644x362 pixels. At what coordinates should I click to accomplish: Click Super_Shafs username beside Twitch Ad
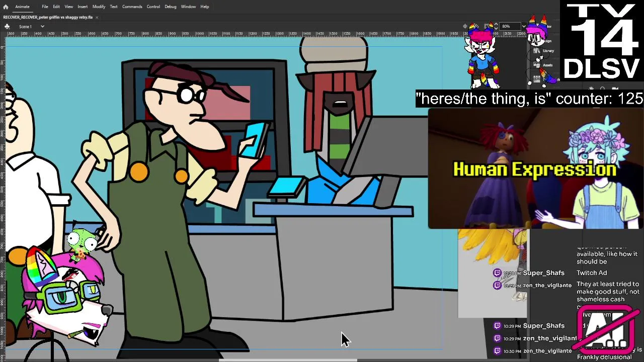(x=543, y=273)
